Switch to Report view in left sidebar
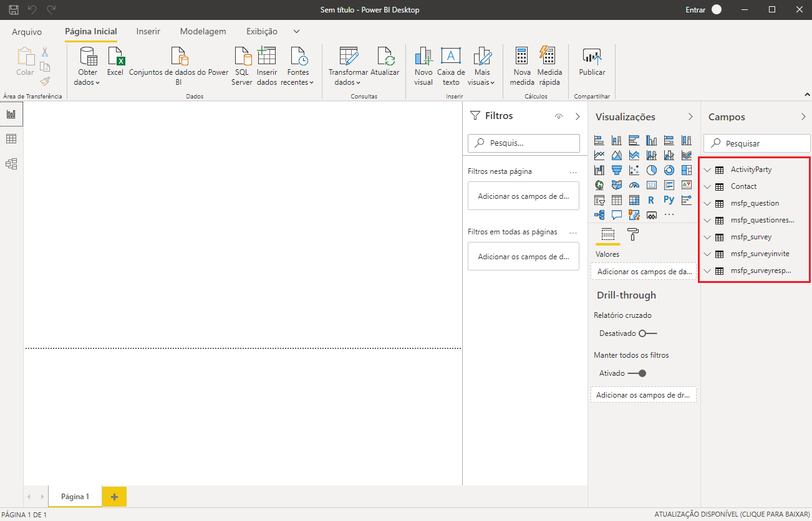The height and width of the screenshot is (521, 812). (11, 114)
